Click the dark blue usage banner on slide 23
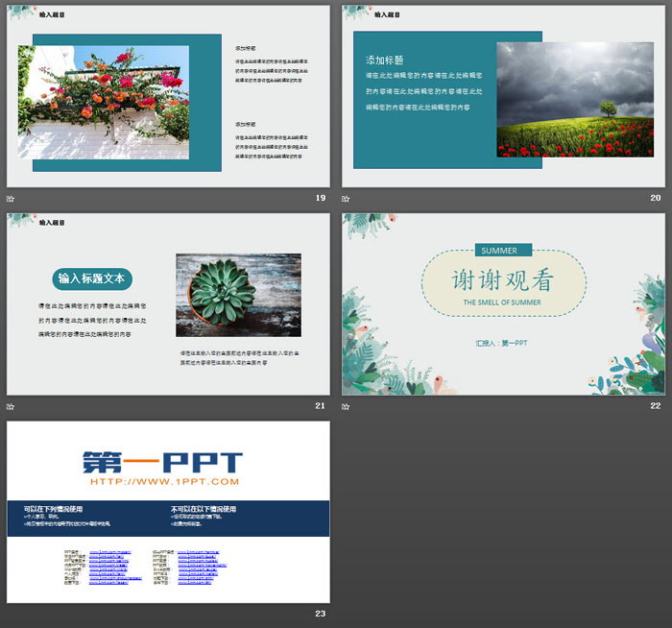Image resolution: width=672 pixels, height=628 pixels. [168, 518]
